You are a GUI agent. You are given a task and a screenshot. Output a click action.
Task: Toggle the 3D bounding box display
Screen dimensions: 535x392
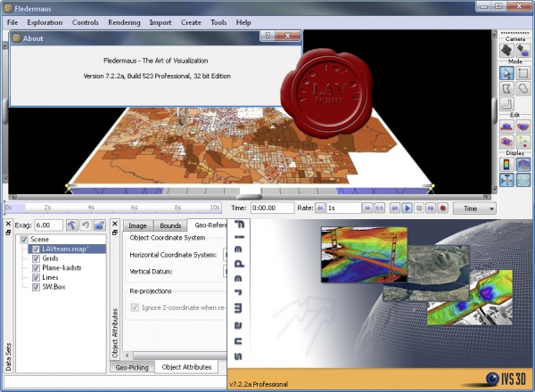pyautogui.click(x=523, y=165)
